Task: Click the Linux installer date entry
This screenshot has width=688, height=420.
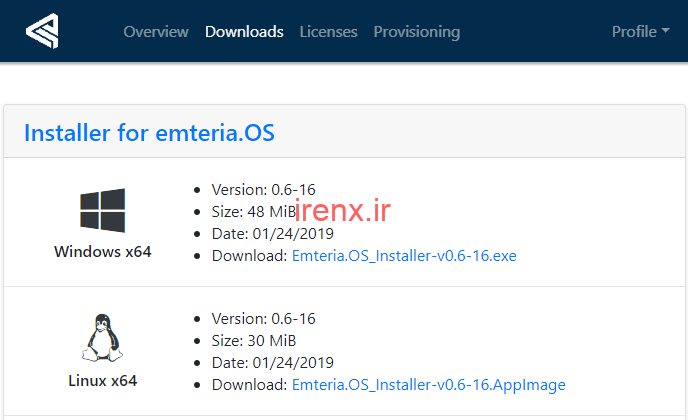Action: [x=272, y=363]
